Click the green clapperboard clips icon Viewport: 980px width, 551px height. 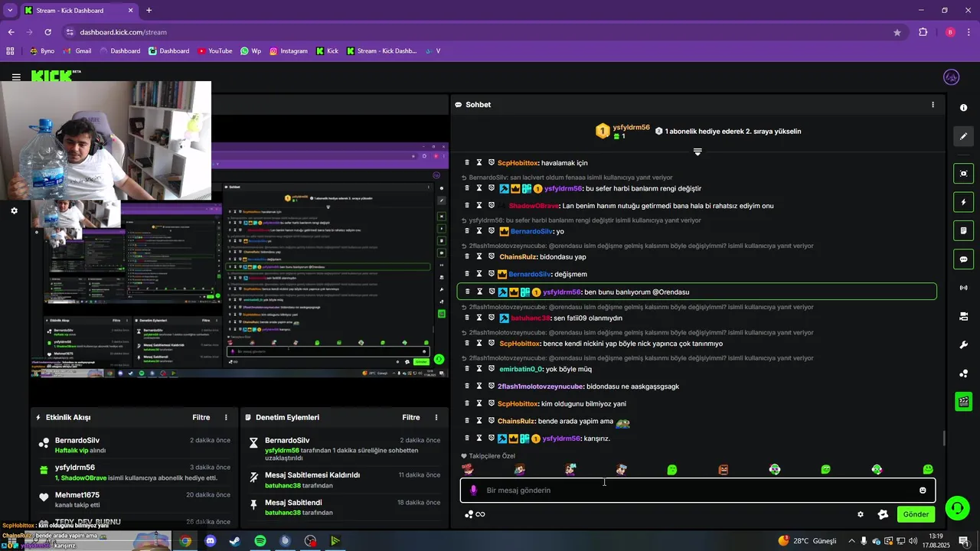[963, 401]
